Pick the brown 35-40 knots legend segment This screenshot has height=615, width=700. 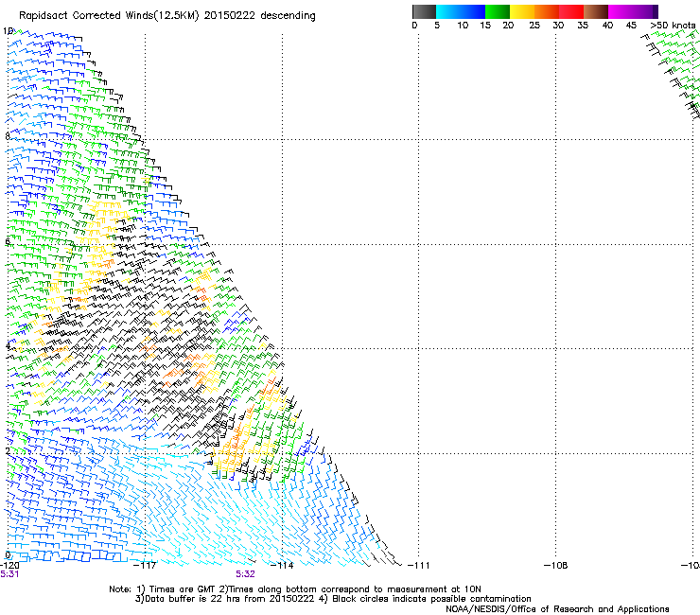(x=596, y=11)
